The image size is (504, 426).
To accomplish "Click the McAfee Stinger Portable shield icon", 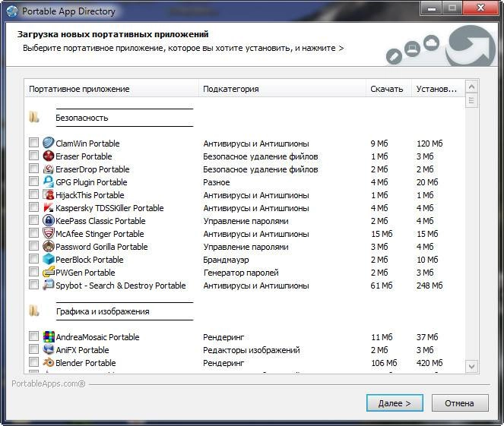I will [x=48, y=233].
